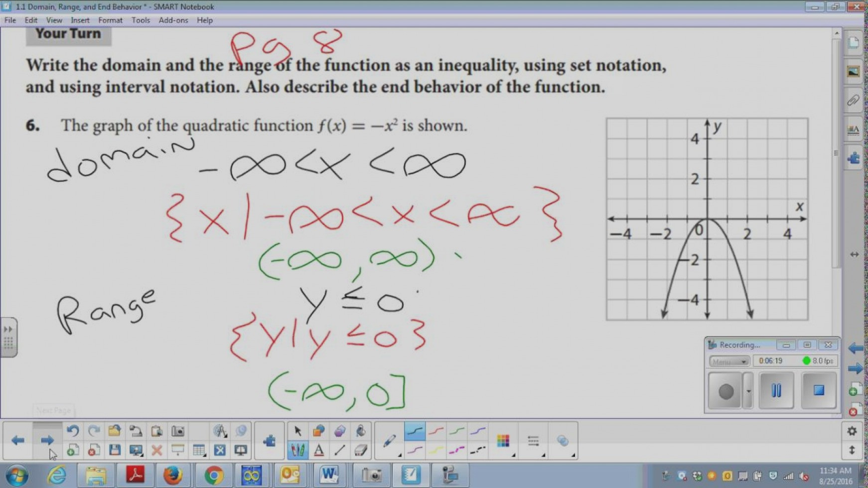Move toolbar with the up-down arrow button
868x488 pixels.
coord(852,450)
